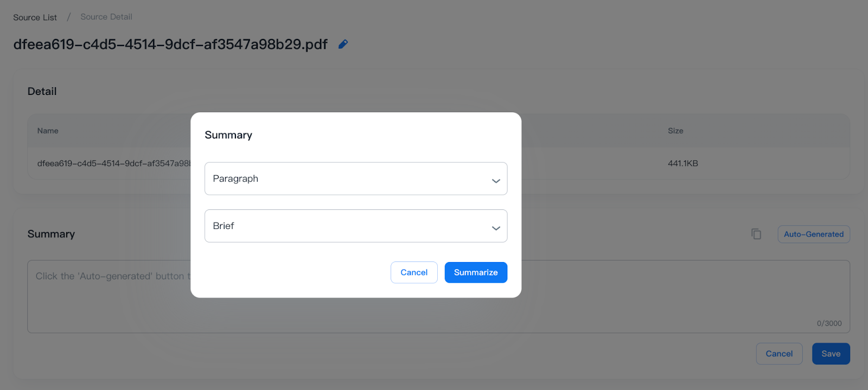The height and width of the screenshot is (390, 868).
Task: Click the Size column header
Action: (x=675, y=131)
